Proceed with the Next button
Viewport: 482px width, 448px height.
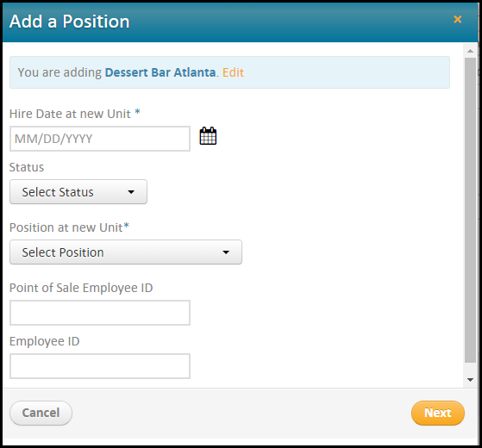[438, 413]
